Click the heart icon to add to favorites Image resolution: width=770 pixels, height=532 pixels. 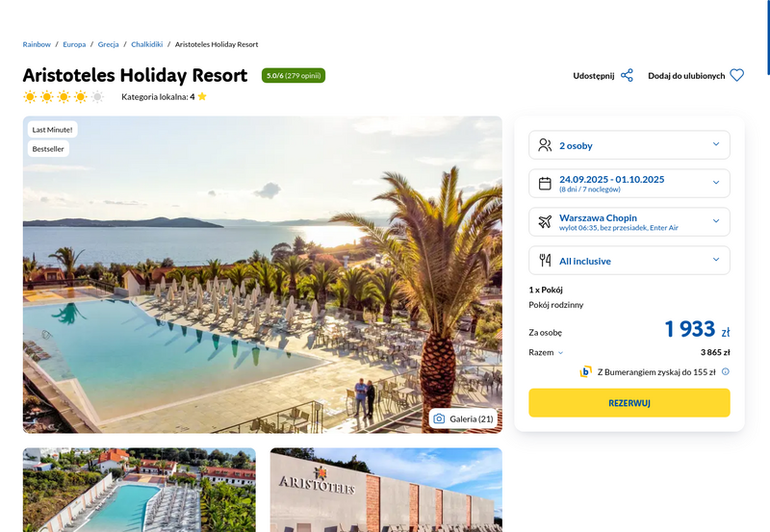[736, 76]
